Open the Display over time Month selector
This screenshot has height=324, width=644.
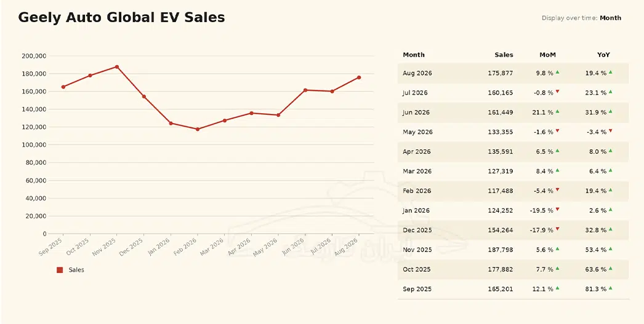click(610, 18)
